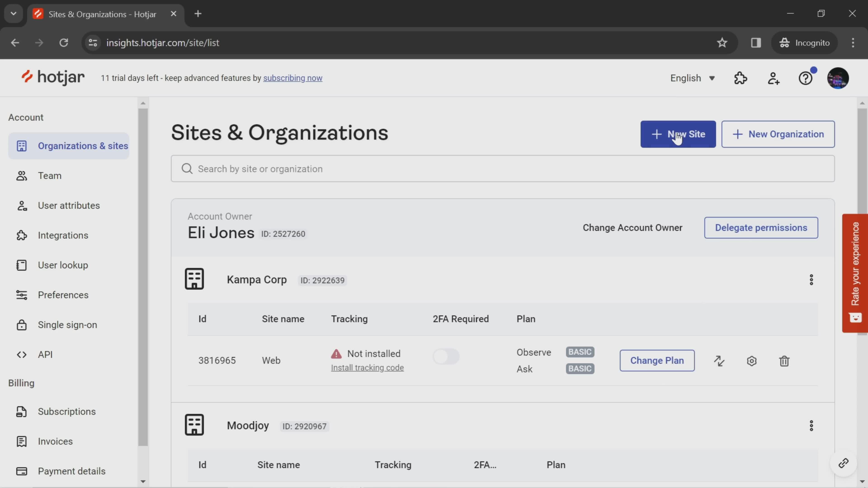
Task: Open site settings gear for Web row
Action: pos(752,361)
